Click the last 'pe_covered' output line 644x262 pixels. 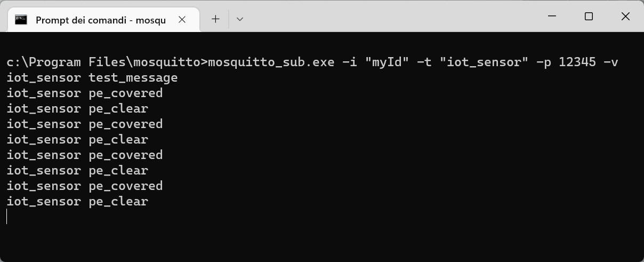coord(84,186)
